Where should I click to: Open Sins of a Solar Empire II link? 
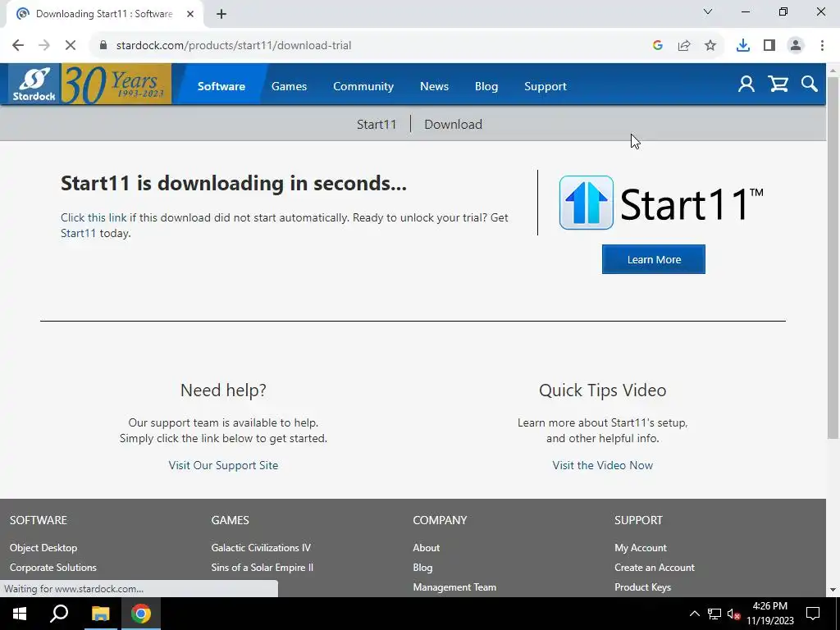point(262,568)
